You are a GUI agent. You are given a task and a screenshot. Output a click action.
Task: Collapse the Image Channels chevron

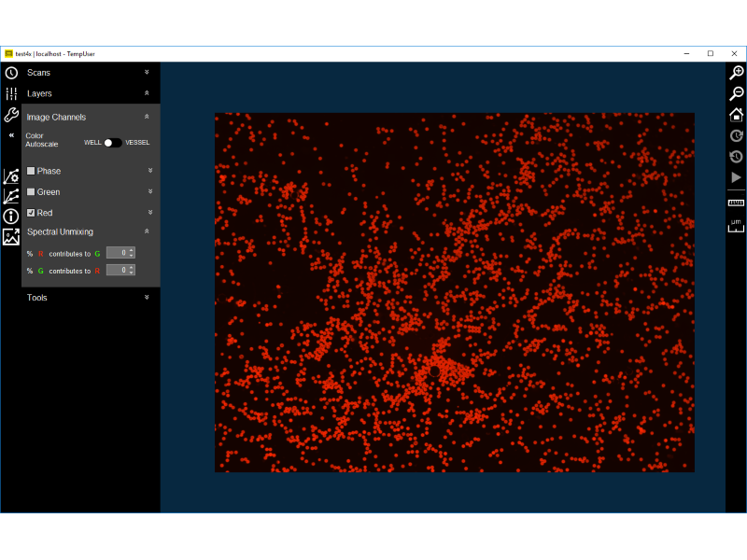(x=147, y=116)
